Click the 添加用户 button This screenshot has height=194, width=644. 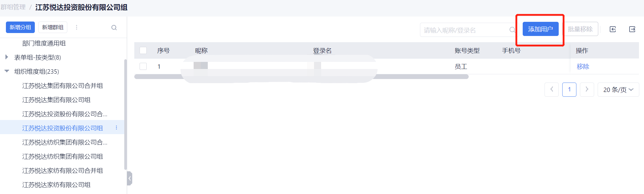(540, 29)
